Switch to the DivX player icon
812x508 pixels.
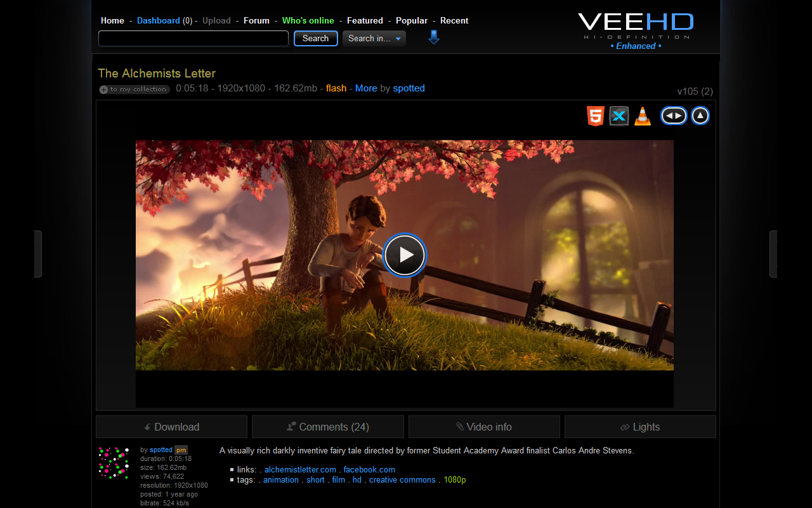(619, 116)
